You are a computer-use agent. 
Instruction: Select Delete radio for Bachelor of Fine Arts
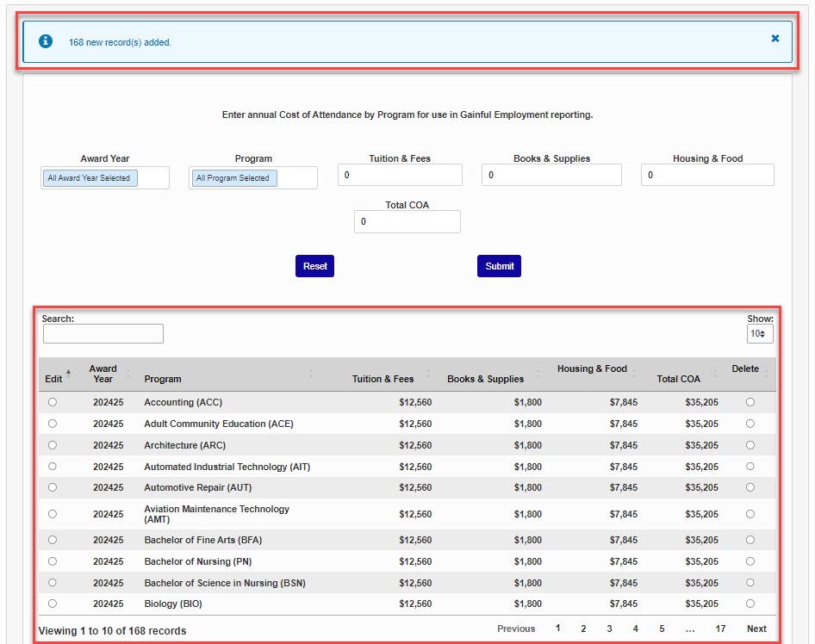pos(750,540)
